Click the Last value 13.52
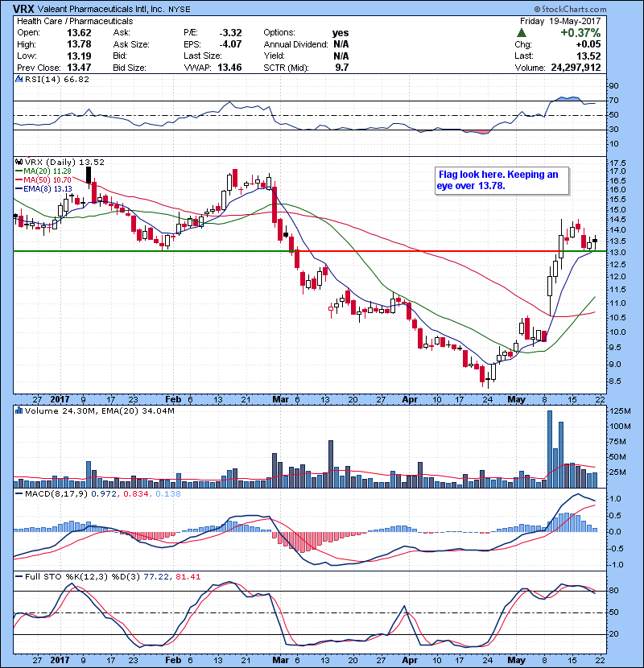 [x=588, y=56]
